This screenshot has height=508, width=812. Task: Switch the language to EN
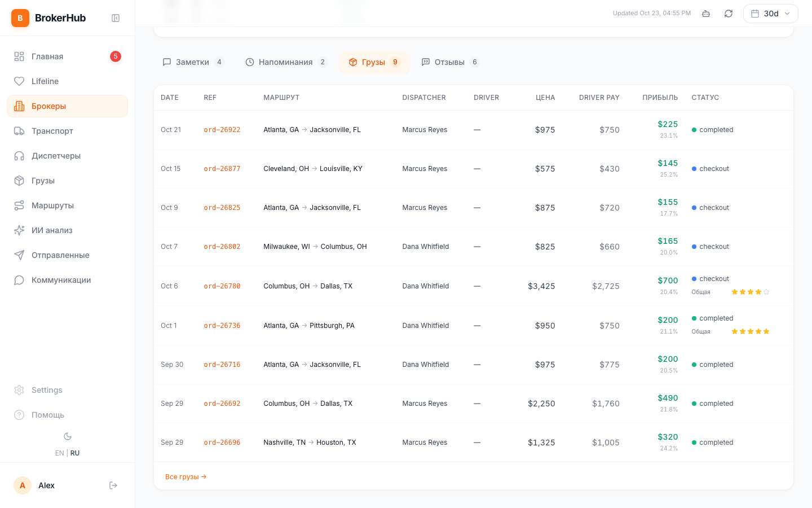click(x=59, y=453)
